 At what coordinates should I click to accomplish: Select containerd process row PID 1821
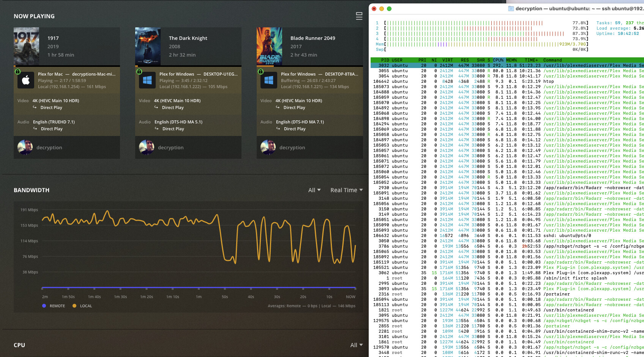pos(507,310)
